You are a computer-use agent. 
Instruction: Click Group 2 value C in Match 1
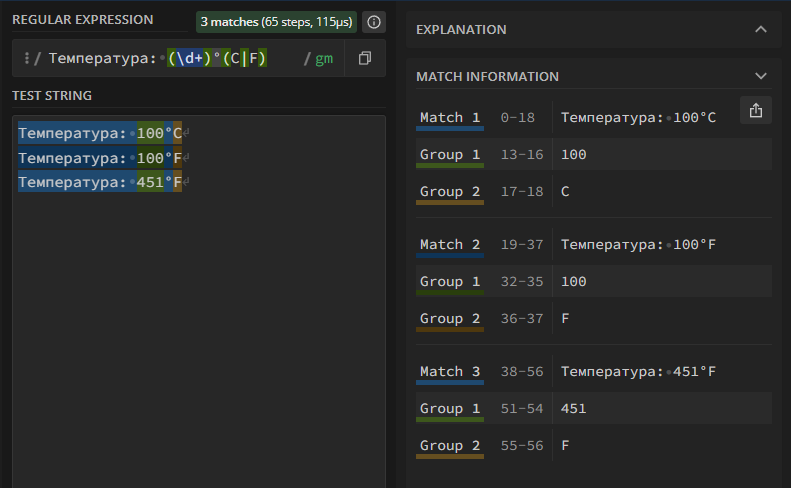(566, 191)
